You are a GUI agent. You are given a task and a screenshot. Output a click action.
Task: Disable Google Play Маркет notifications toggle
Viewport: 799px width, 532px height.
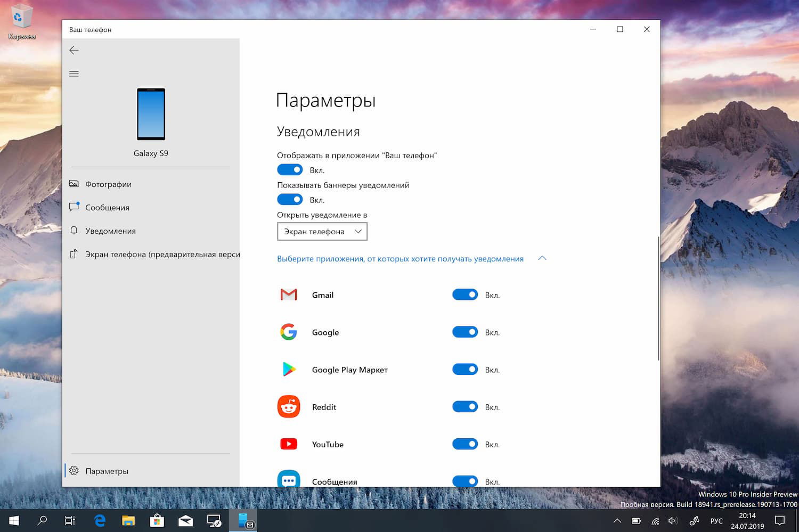[465, 369]
